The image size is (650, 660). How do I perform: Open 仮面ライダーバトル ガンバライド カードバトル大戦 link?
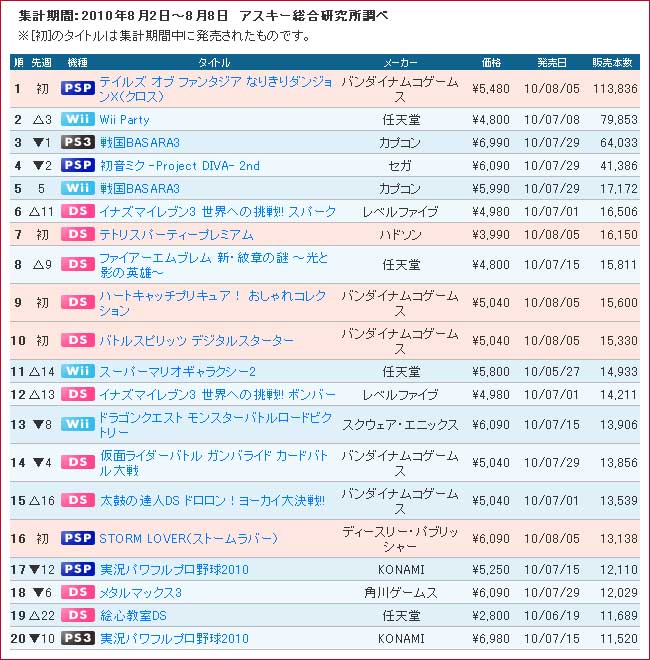click(x=214, y=463)
